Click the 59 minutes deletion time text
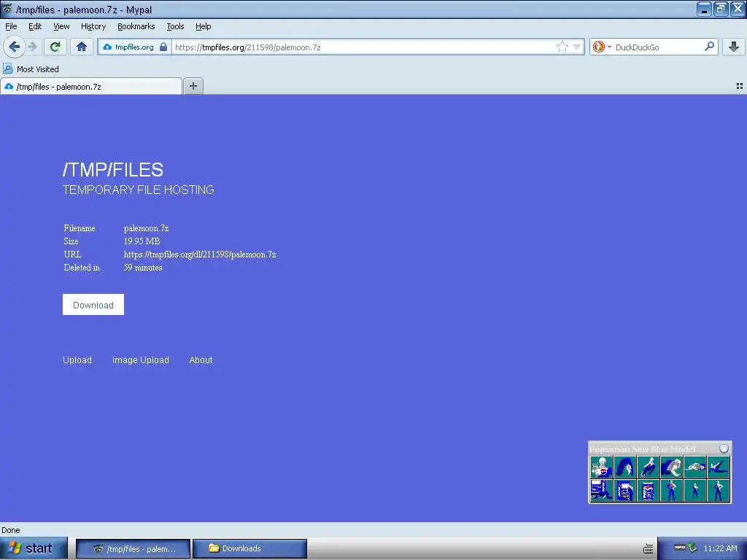Image resolution: width=747 pixels, height=560 pixels. 143,268
